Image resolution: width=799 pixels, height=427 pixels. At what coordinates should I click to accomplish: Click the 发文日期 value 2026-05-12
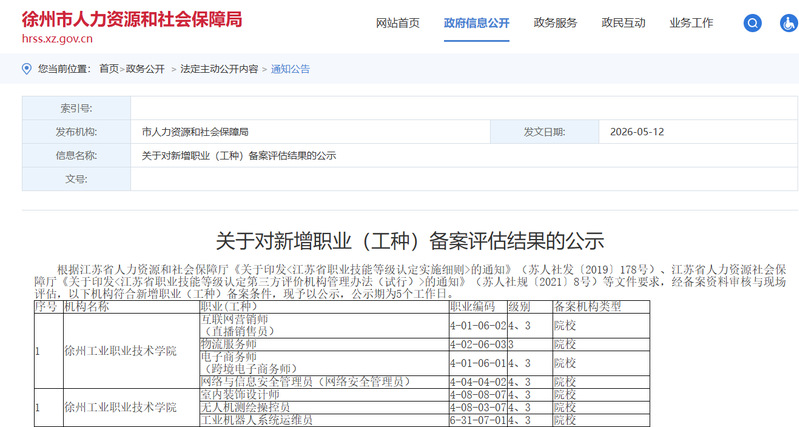[x=637, y=132]
